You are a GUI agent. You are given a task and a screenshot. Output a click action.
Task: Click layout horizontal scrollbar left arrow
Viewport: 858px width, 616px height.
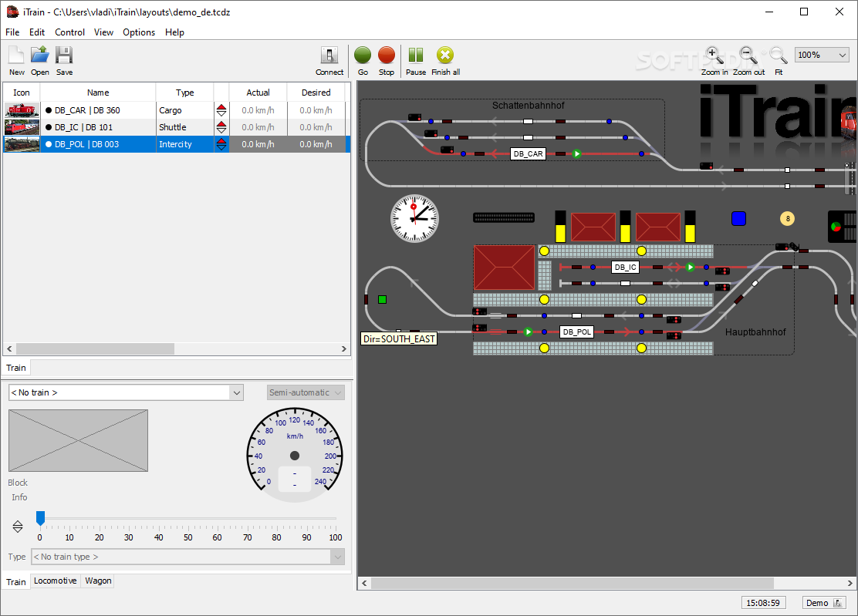364,583
